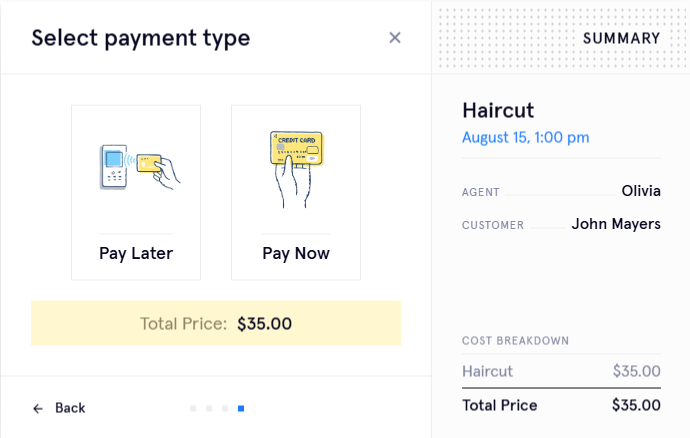
Task: Close the payment type dialog
Action: [395, 38]
